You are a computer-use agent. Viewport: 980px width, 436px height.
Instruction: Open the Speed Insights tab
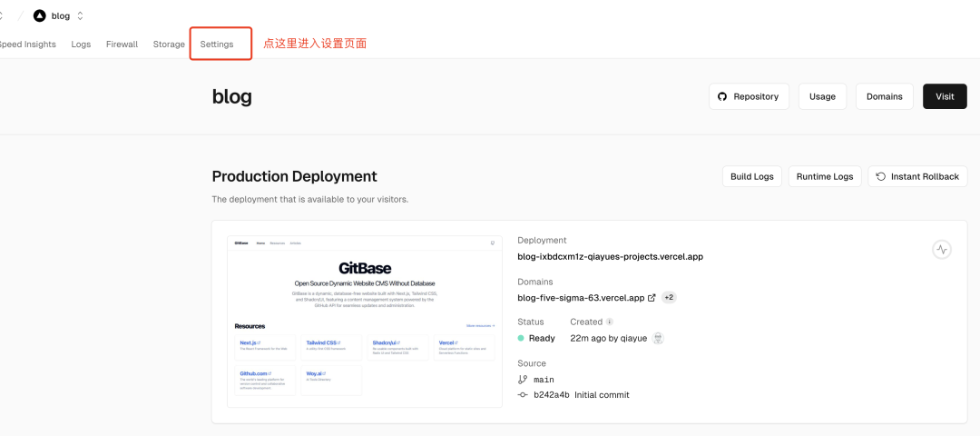pyautogui.click(x=27, y=45)
